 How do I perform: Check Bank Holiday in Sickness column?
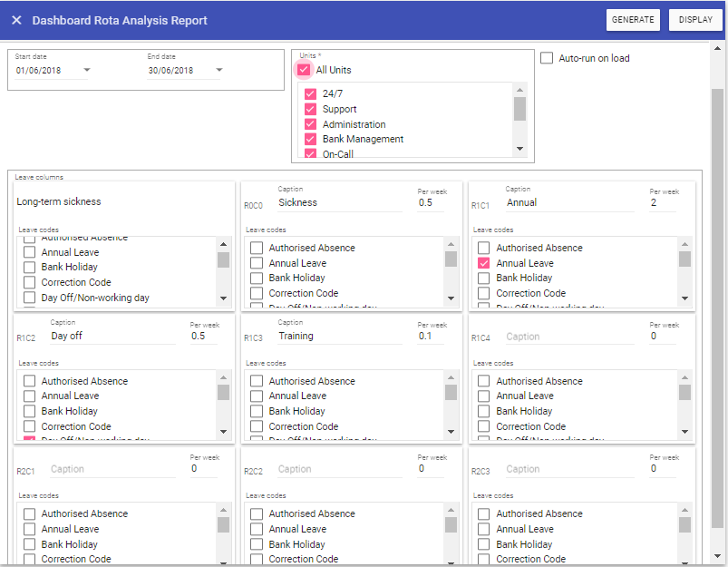click(x=257, y=279)
